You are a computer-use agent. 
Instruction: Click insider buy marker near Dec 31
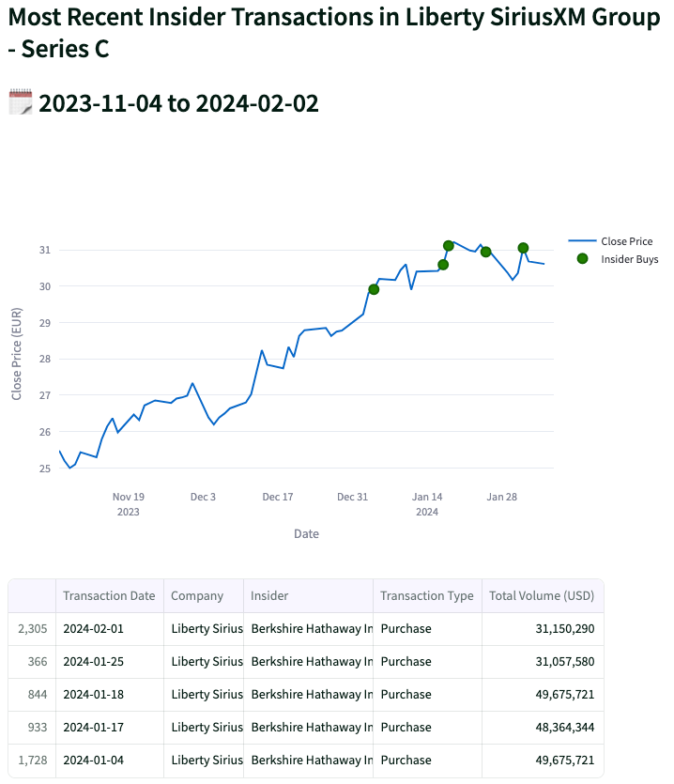374,289
